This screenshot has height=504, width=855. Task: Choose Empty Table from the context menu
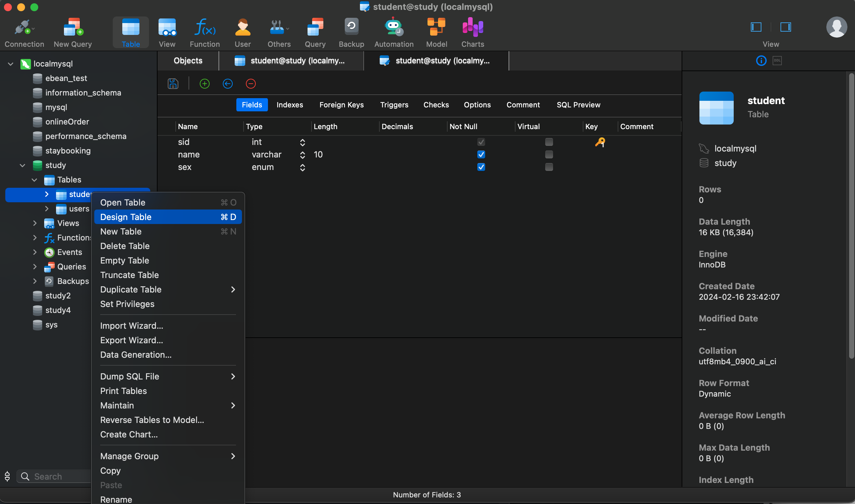pyautogui.click(x=124, y=261)
